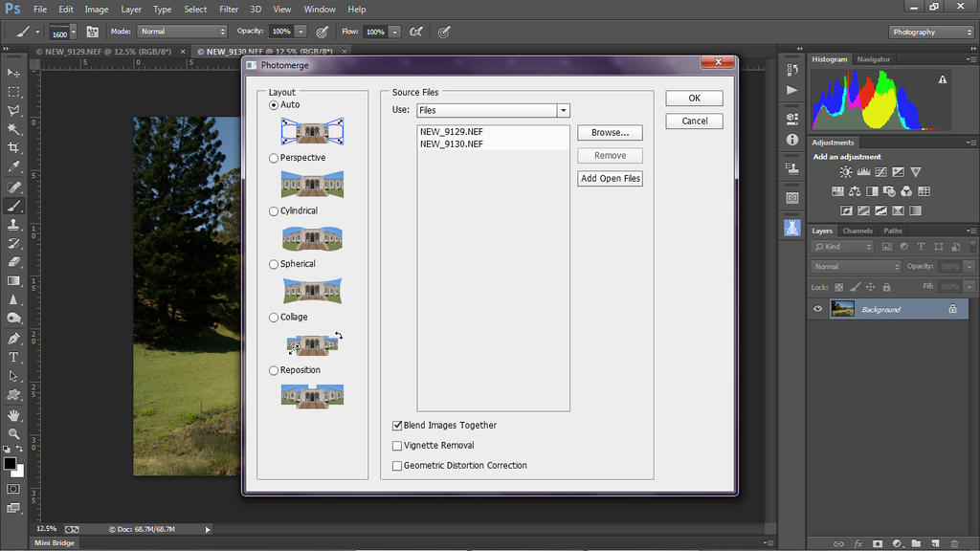980x551 pixels.
Task: Enable Vignette Removal checkbox
Action: pyautogui.click(x=397, y=446)
